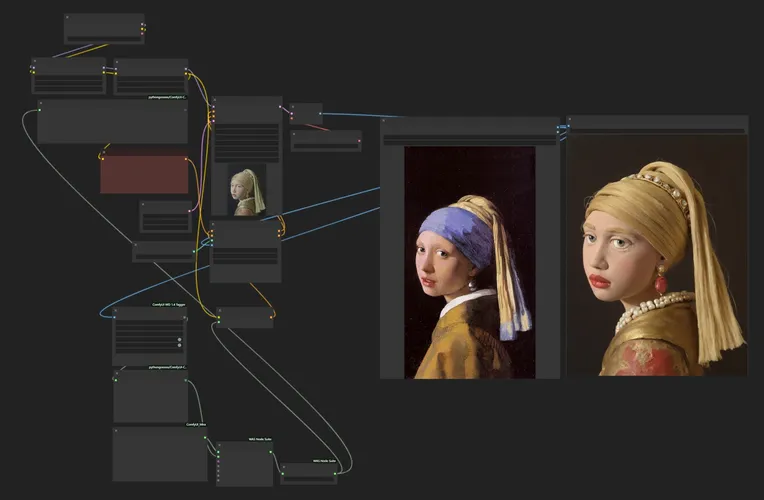The height and width of the screenshot is (500, 764).
Task: Open the widget dropdown in the topmost node
Action: 104,39
